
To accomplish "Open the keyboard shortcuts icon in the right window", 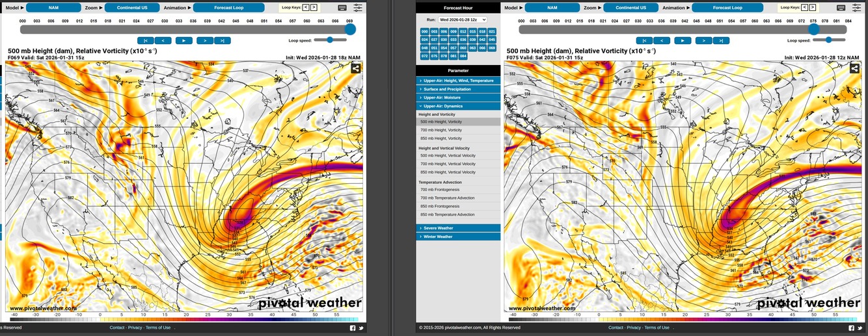I will click(840, 8).
